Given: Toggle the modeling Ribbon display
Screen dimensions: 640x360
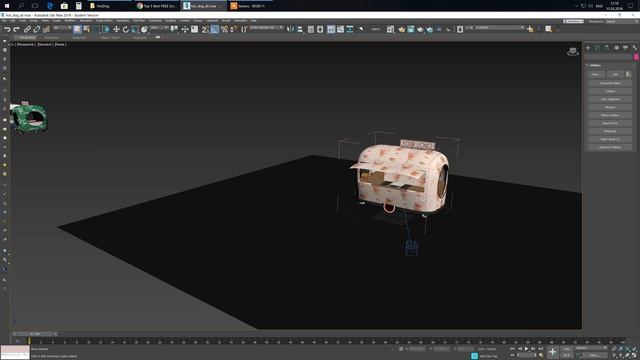Looking at the screenshot, I should (x=331, y=29).
